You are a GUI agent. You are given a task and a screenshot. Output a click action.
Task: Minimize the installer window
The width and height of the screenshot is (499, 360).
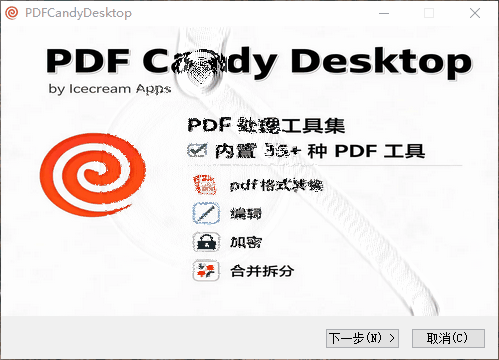click(384, 13)
